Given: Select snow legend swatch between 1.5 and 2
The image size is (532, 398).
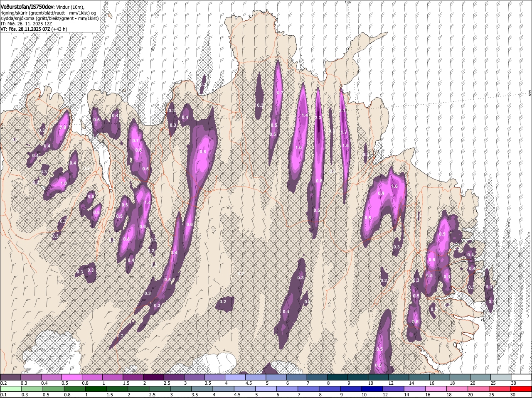Looking at the screenshot, I should click(x=133, y=377).
